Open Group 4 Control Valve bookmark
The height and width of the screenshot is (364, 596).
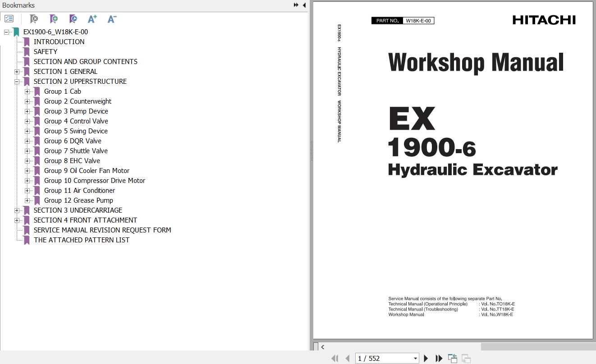pyautogui.click(x=76, y=121)
